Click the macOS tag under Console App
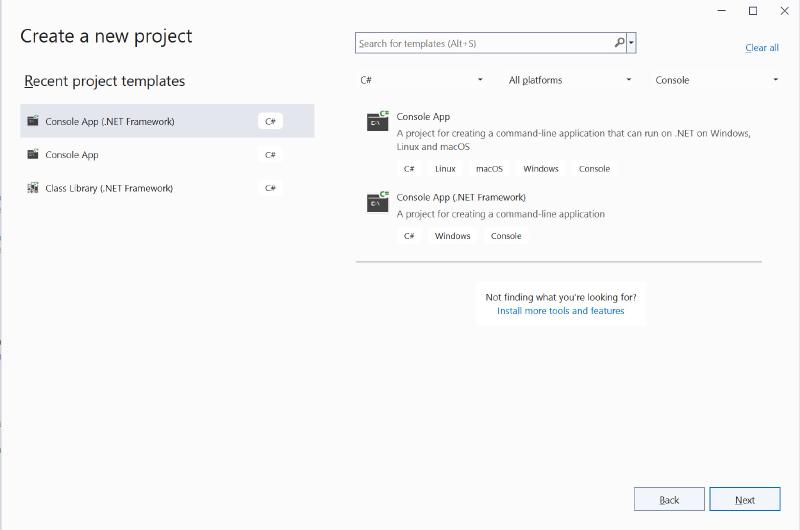Viewport: 800px width, 530px height. pyautogui.click(x=489, y=169)
